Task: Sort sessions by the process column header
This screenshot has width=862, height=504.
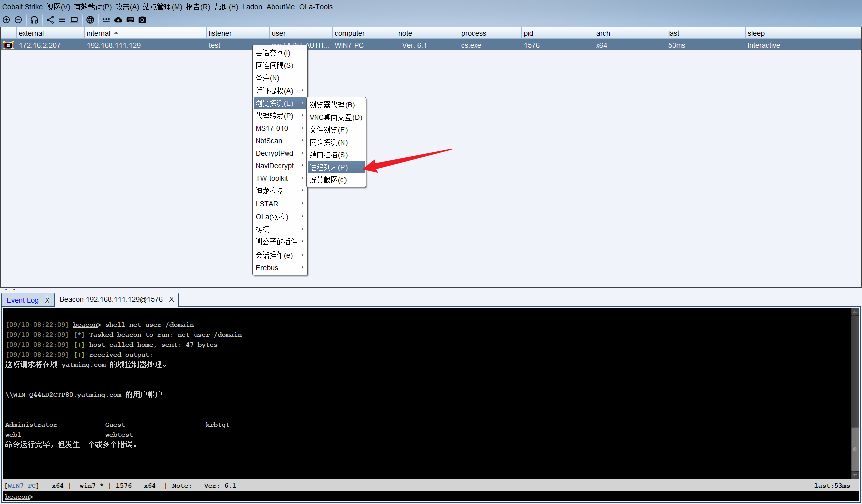Action: [490, 33]
